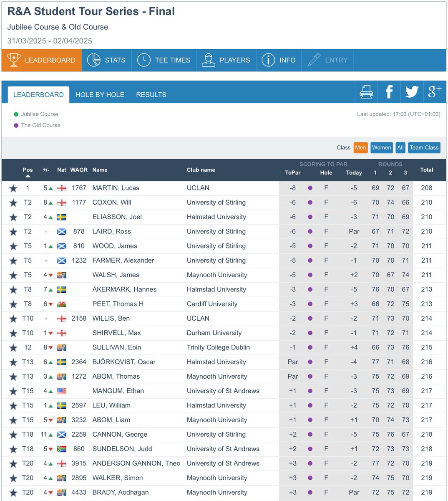Share on Facebook icon
The height and width of the screenshot is (501, 448).
(389, 92)
